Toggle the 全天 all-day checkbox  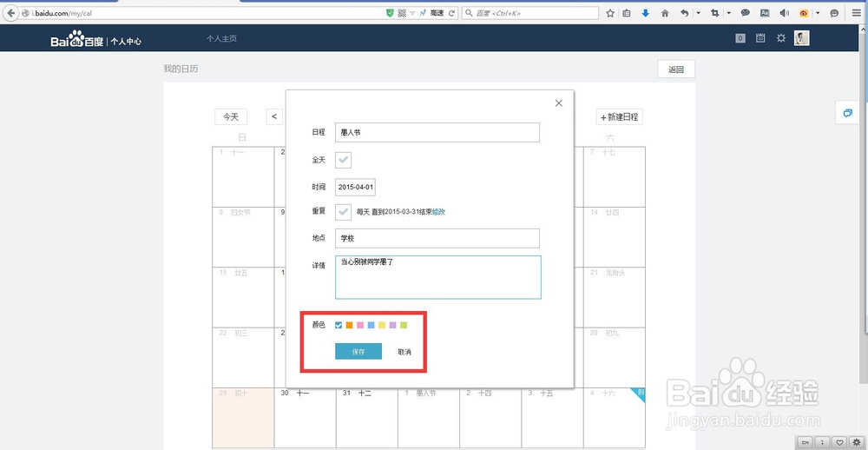(343, 160)
